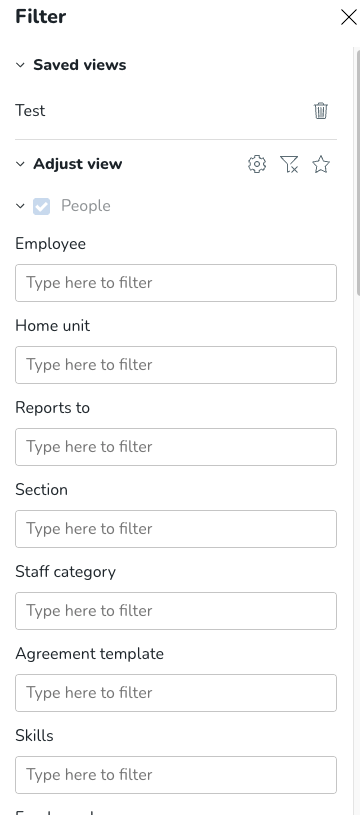Clear all filters with funnel icon
360x821 pixels.
(289, 164)
